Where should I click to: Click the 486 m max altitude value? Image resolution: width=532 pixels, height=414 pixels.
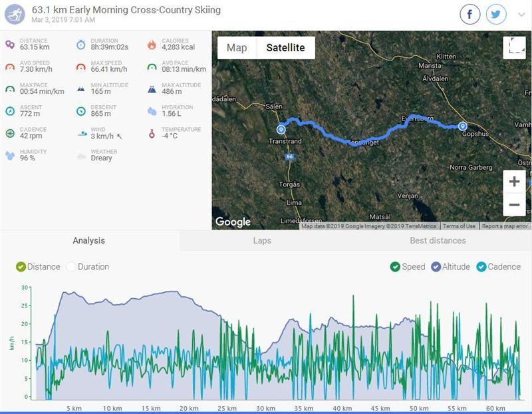tap(172, 92)
